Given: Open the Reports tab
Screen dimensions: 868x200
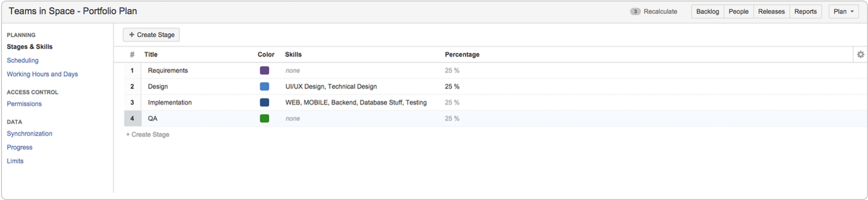Looking at the screenshot, I should (806, 11).
